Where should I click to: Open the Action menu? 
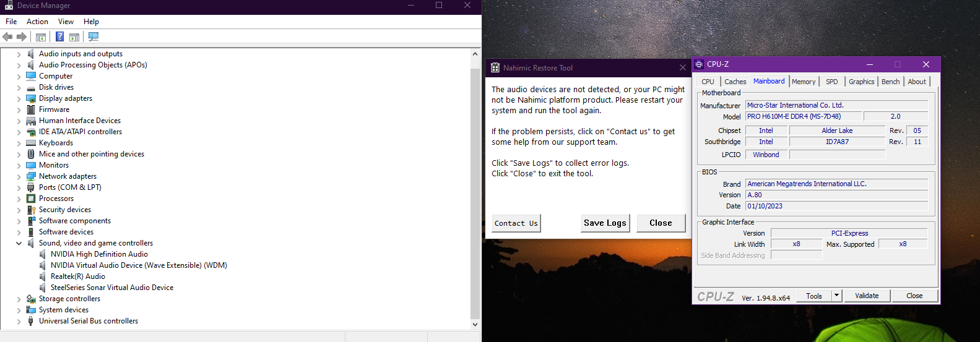[x=37, y=22]
